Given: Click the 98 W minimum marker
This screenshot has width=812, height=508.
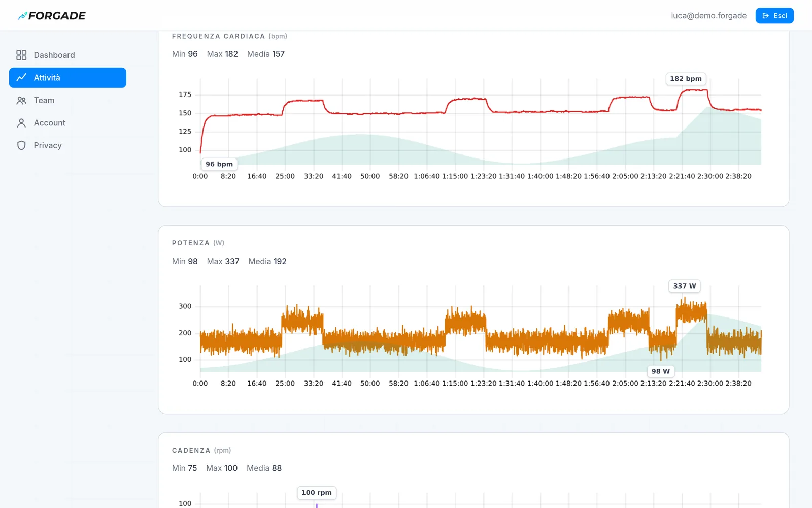Looking at the screenshot, I should point(661,371).
